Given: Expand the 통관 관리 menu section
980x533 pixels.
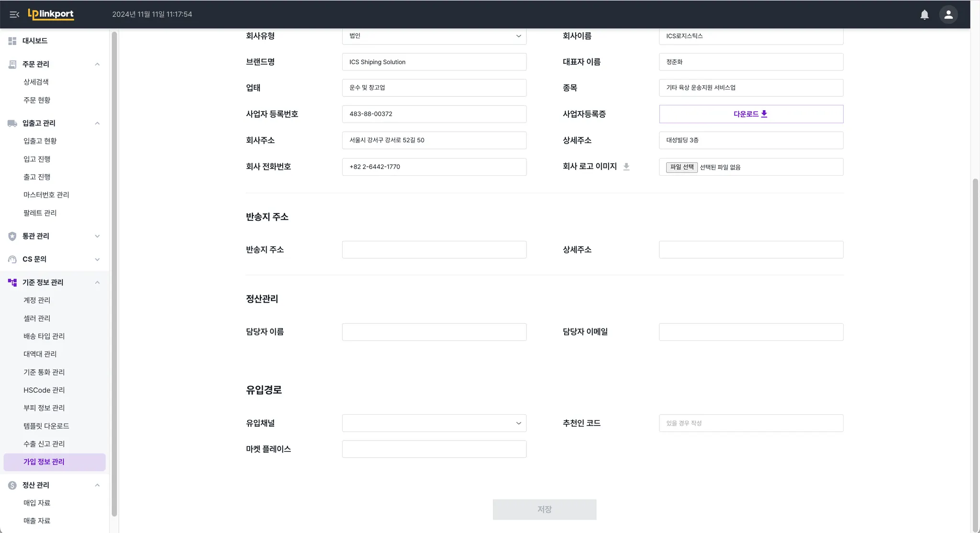Looking at the screenshot, I should coord(97,236).
